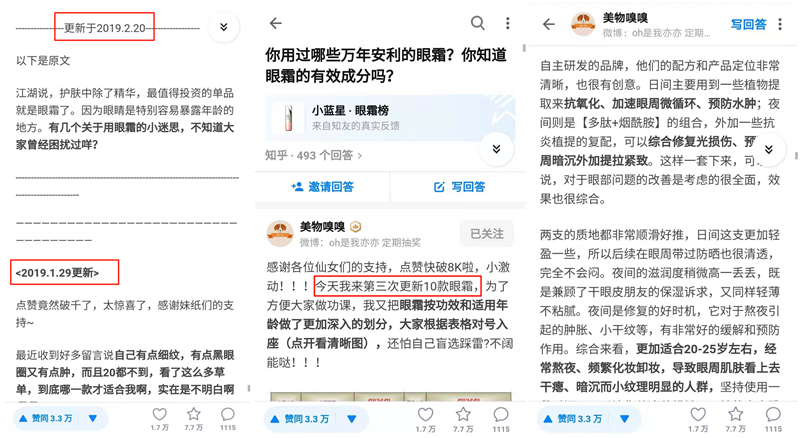Tap the downvote triangle in middle screen
This screenshot has height=438, width=800.
(352, 419)
